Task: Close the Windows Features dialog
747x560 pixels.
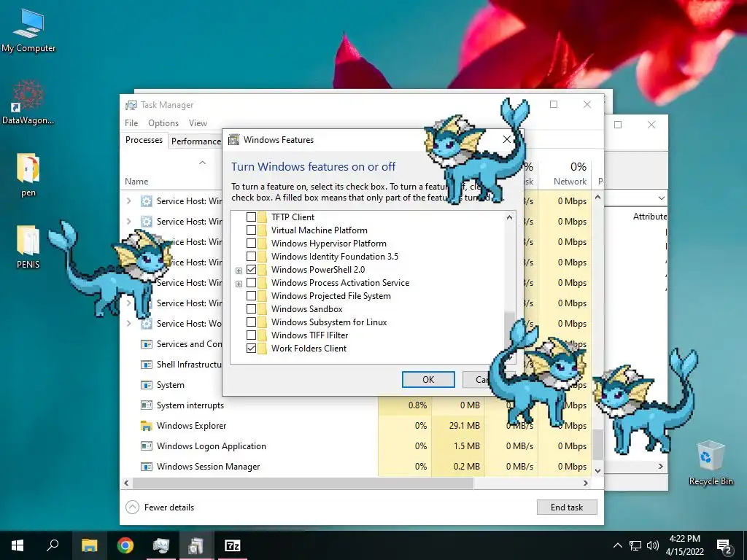Action: point(507,139)
